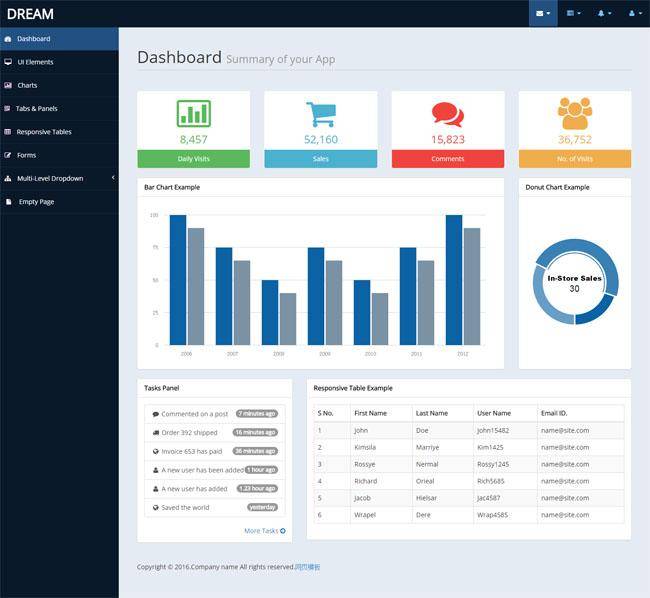Open Tabs & Panels in the sidebar

click(x=36, y=108)
